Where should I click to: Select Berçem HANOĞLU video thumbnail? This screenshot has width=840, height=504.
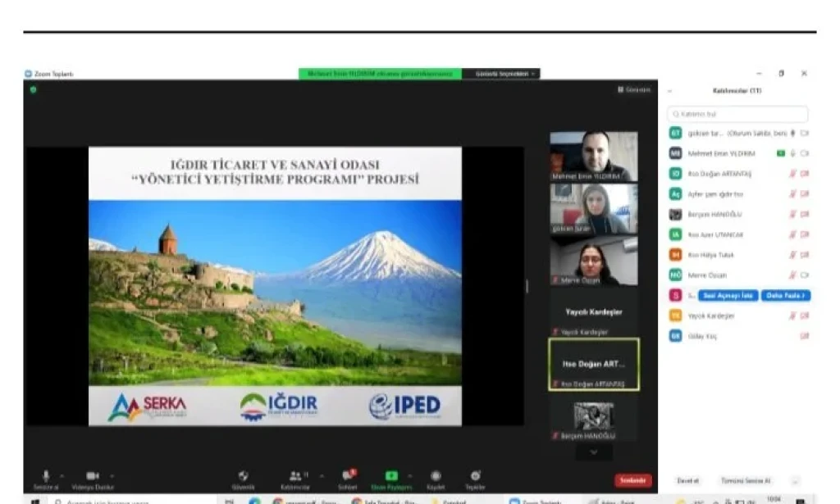[594, 417]
